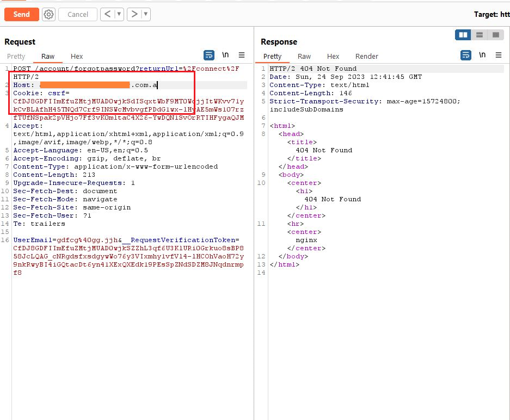The image size is (510, 420).
Task: Open the Repeater settings gear
Action: pyautogui.click(x=48, y=15)
